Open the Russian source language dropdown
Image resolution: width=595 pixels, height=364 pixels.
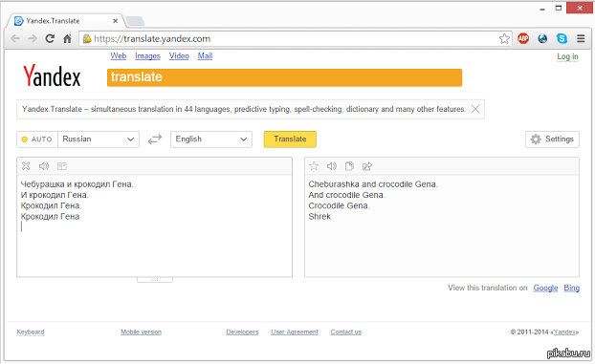pos(99,139)
